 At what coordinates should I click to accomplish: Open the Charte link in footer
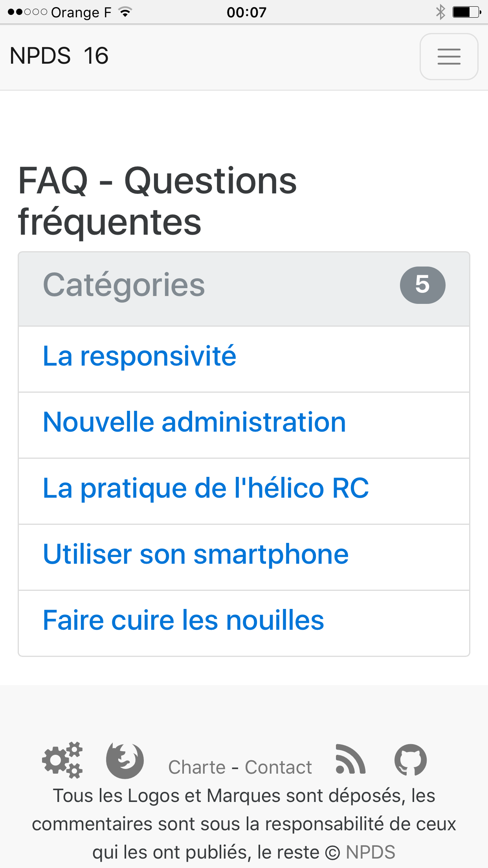tap(197, 767)
